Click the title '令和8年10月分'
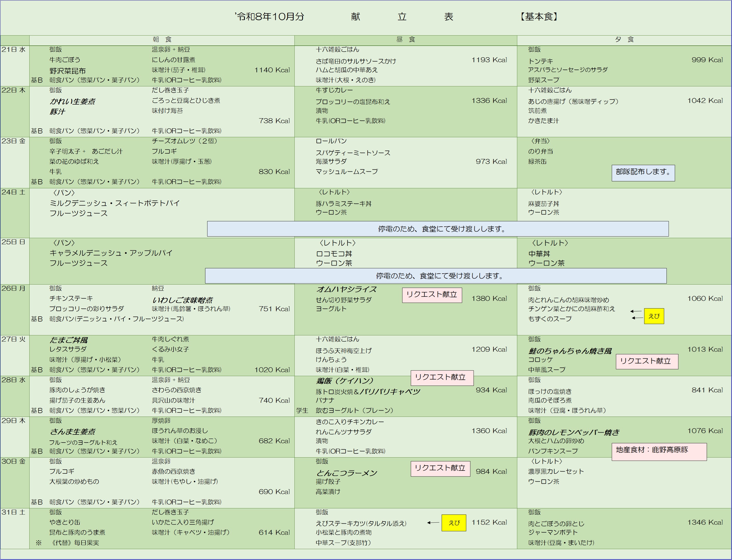The image size is (732, 560). [x=269, y=17]
